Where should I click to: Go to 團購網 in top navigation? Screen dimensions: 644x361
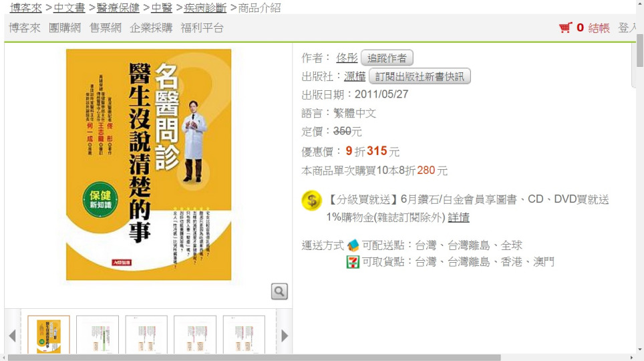[65, 28]
